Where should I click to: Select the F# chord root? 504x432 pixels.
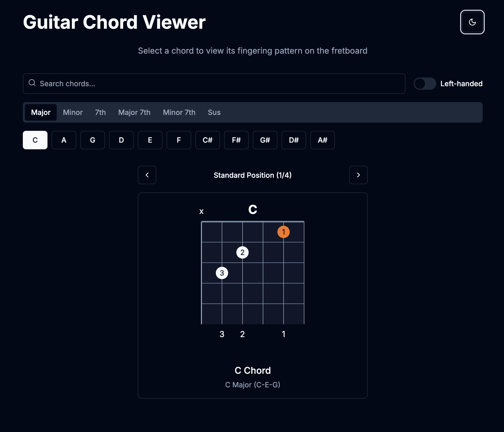pyautogui.click(x=236, y=140)
